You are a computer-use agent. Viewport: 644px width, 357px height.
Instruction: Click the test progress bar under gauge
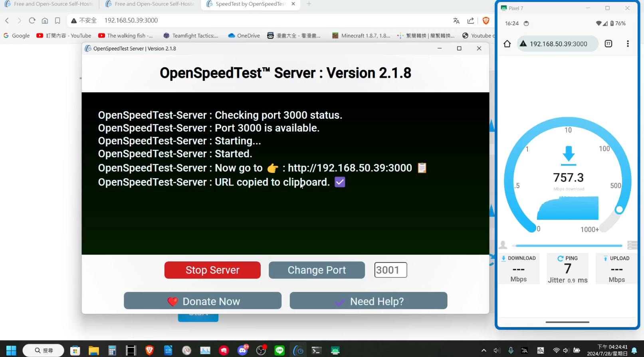click(567, 245)
